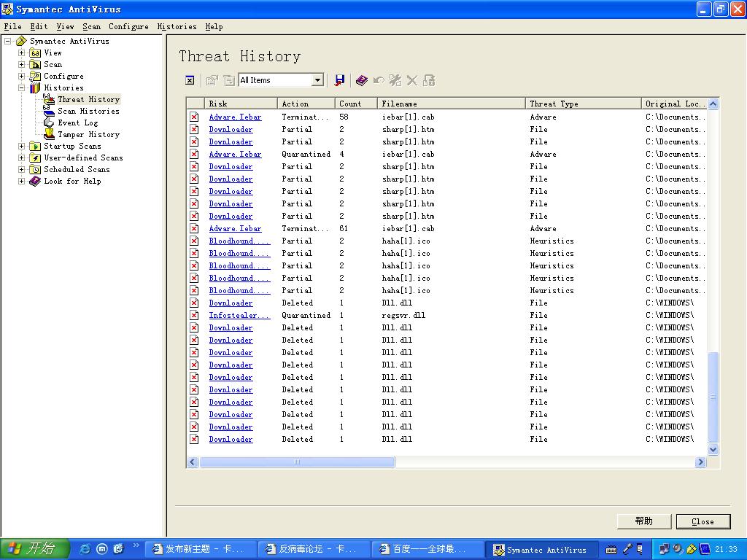Image resolution: width=747 pixels, height=560 pixels.
Task: Click the Tamper History tree icon
Action: [x=49, y=134]
